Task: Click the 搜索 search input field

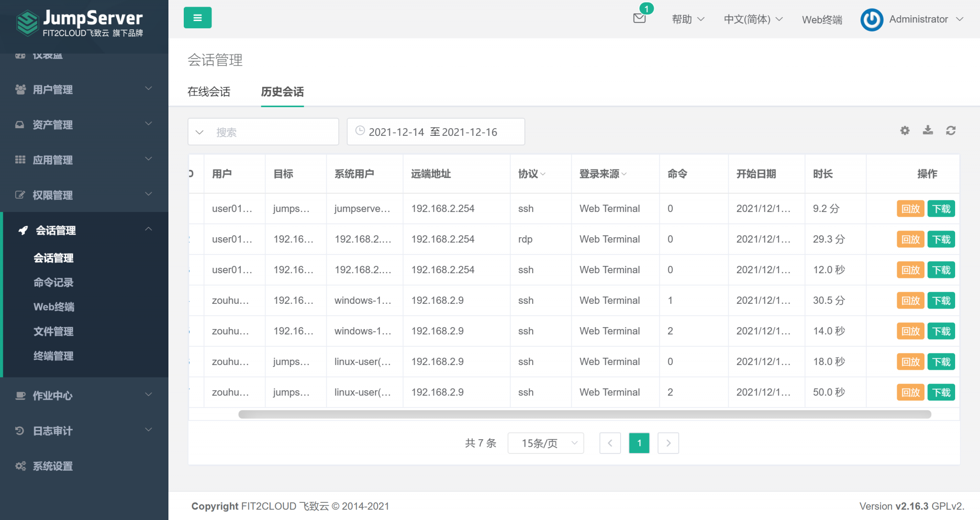Action: (274, 132)
